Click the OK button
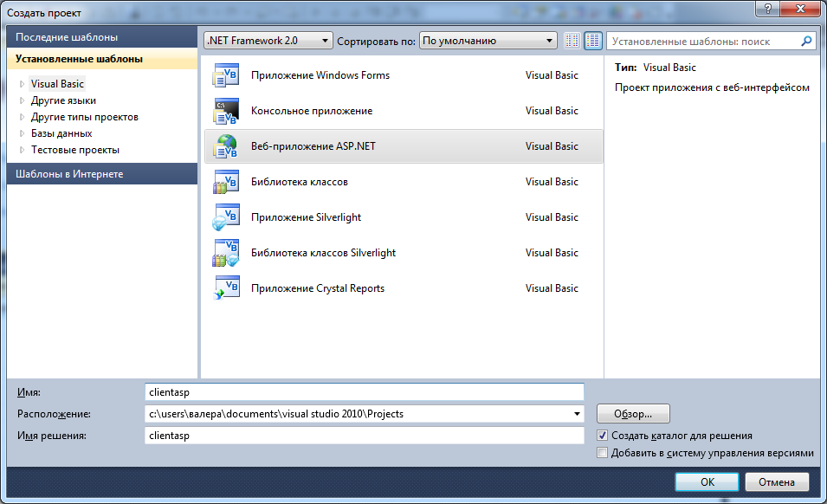 tap(707, 481)
